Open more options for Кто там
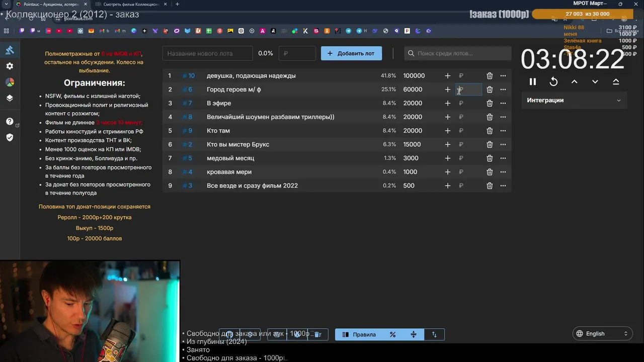 (503, 131)
